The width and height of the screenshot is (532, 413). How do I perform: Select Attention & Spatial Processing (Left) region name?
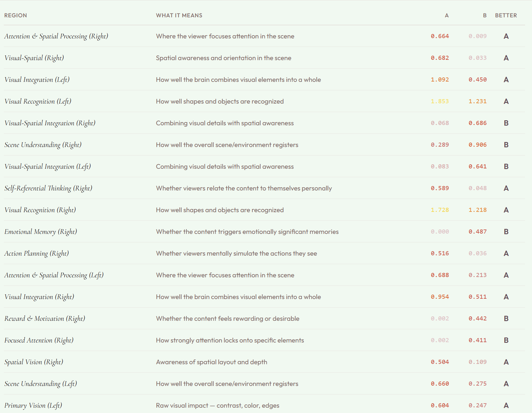tap(54, 275)
